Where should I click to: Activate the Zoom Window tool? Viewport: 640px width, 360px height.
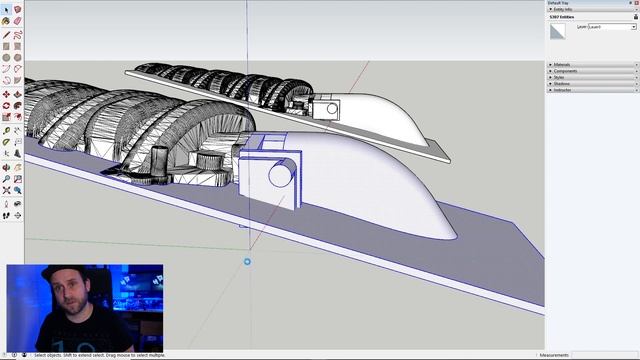coord(18,179)
